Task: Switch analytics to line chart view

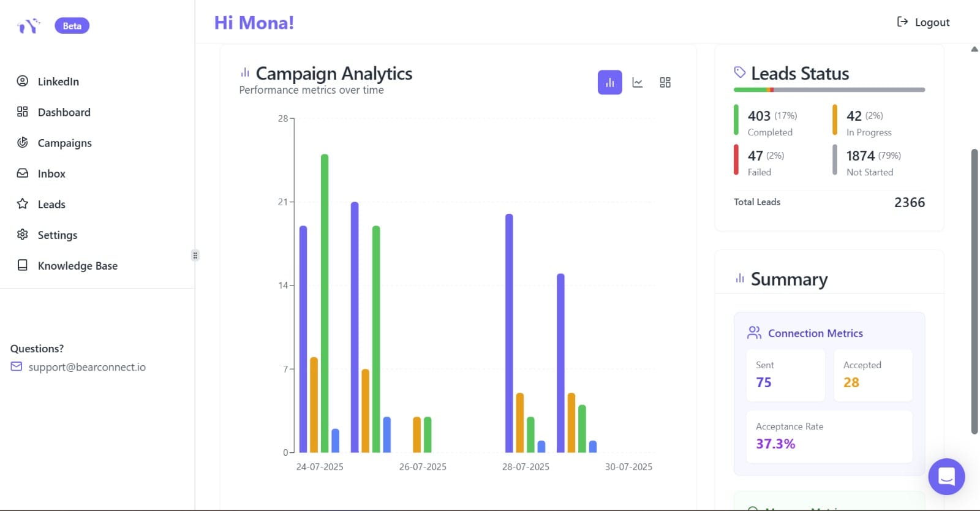Action: pos(638,83)
